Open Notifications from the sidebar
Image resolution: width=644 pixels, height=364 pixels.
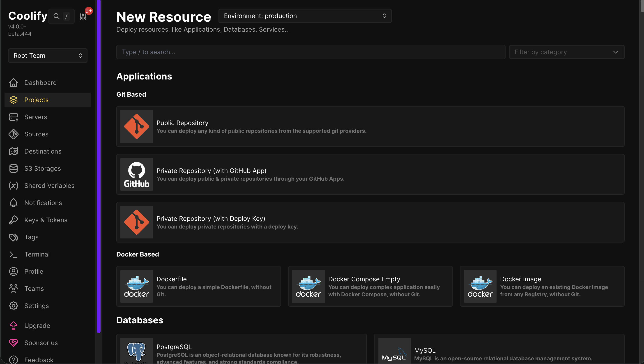coord(43,203)
